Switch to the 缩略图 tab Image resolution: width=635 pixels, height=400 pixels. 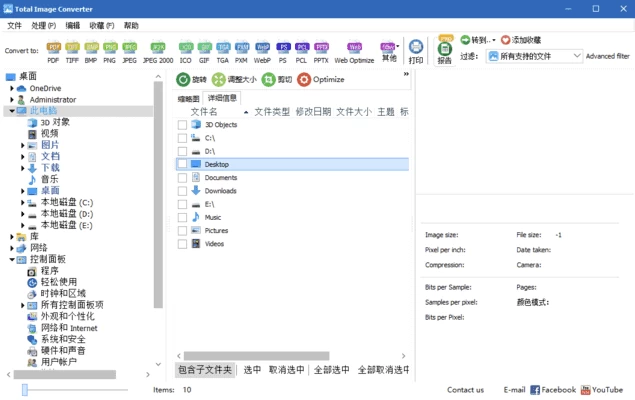(x=188, y=98)
